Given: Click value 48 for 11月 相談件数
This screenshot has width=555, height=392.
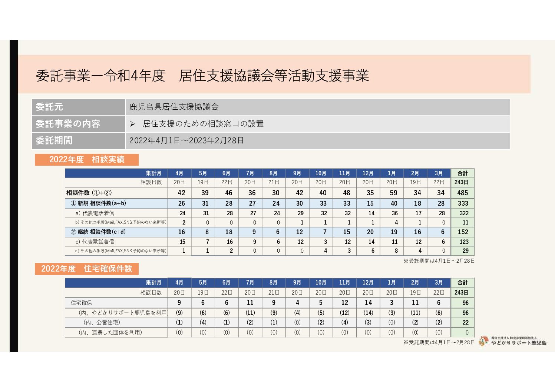Looking at the screenshot, I should point(347,193).
